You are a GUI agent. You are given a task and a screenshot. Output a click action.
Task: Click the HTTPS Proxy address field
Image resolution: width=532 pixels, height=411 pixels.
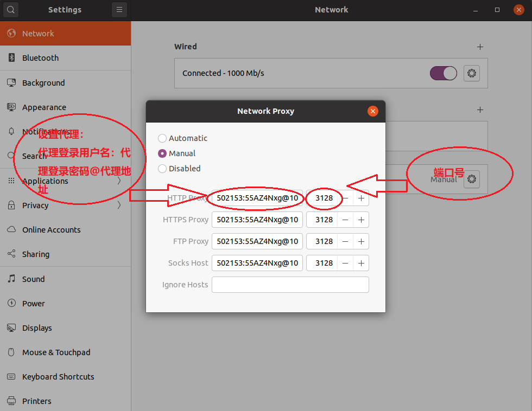[257, 220]
